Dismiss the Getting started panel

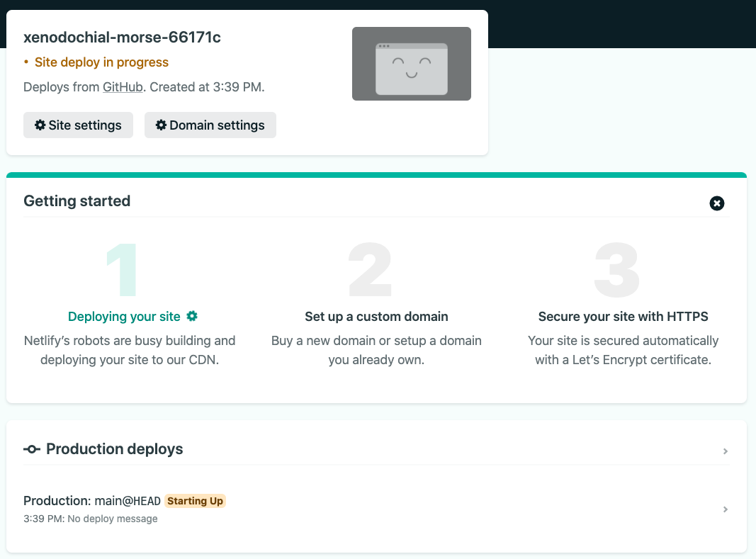716,203
